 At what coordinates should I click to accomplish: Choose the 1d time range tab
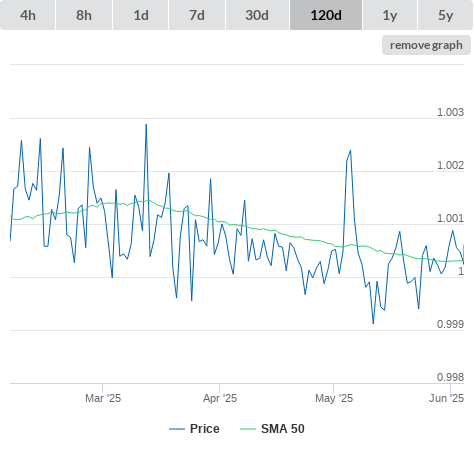tap(141, 15)
